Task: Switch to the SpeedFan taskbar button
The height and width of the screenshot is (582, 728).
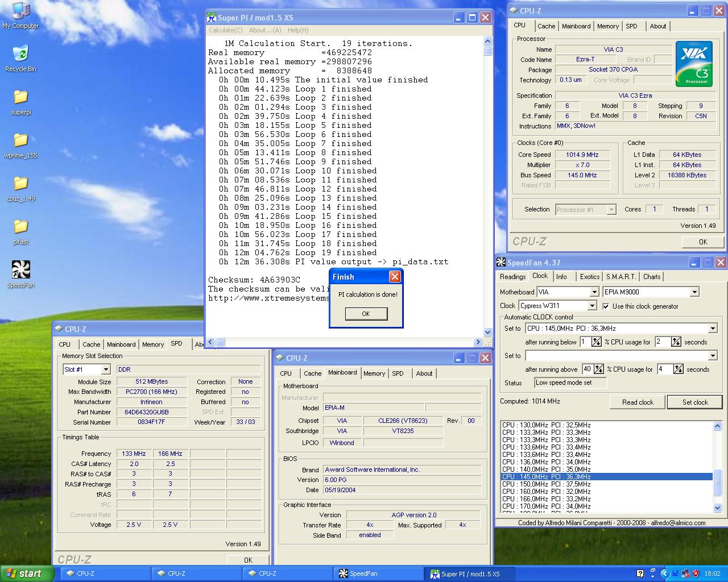Action: [378, 573]
